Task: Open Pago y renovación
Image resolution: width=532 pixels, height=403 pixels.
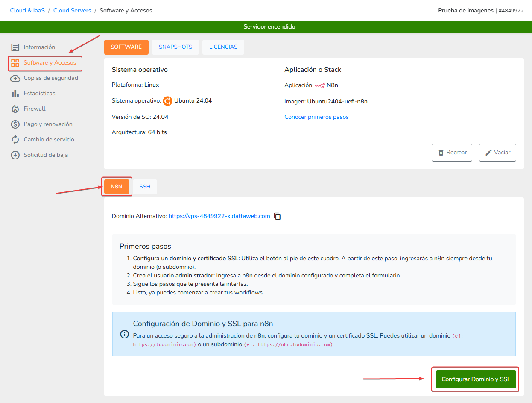Action: 48,124
